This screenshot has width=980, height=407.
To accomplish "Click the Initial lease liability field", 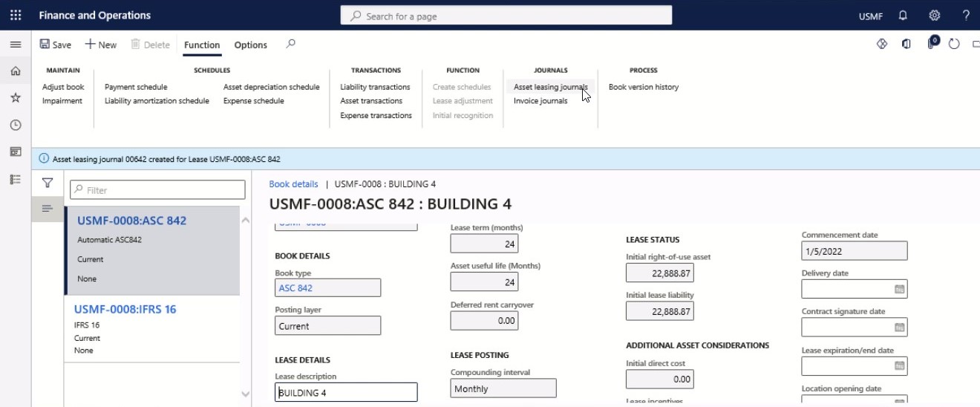I will pos(660,311).
